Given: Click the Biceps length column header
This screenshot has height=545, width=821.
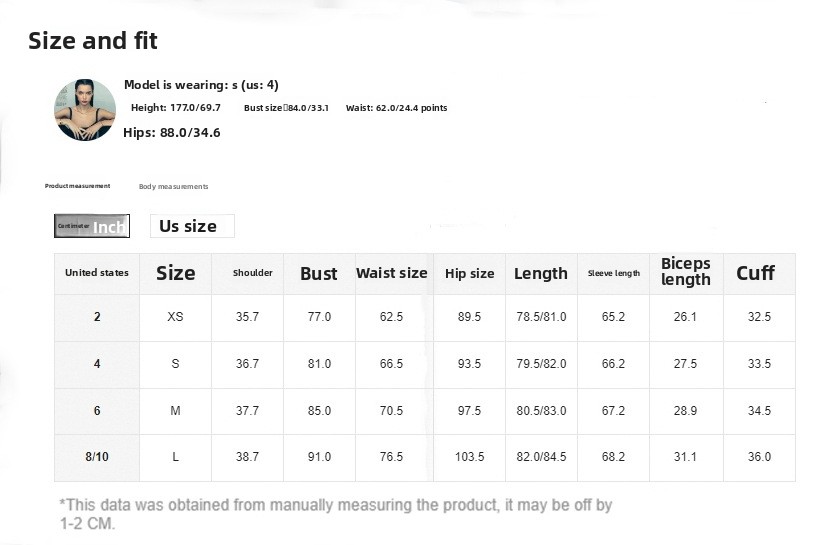Looking at the screenshot, I should pos(686,272).
